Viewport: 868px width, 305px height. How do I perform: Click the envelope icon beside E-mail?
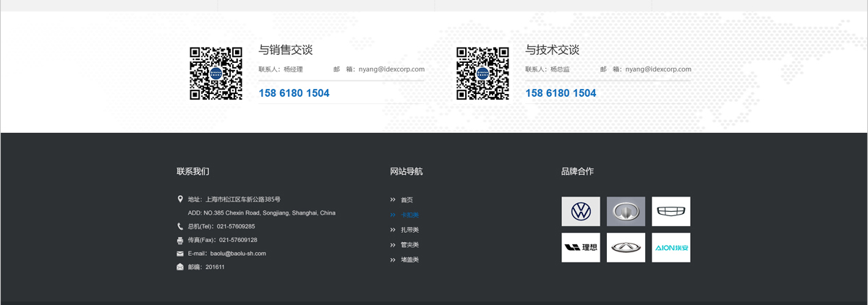click(180, 254)
